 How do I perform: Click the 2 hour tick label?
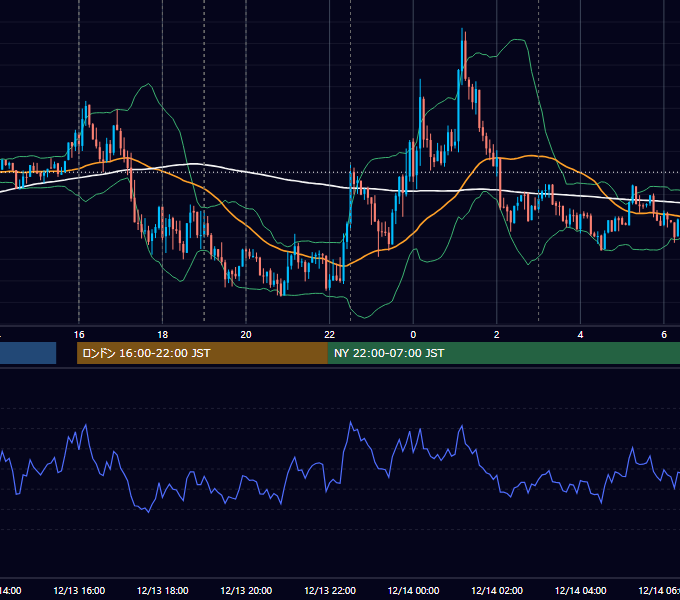(497, 335)
